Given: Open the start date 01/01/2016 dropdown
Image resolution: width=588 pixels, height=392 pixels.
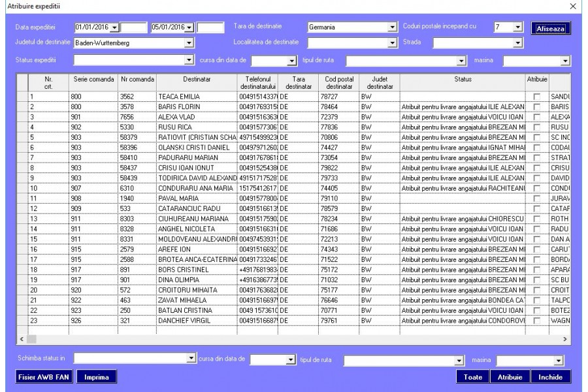Looking at the screenshot, I should tap(114, 27).
